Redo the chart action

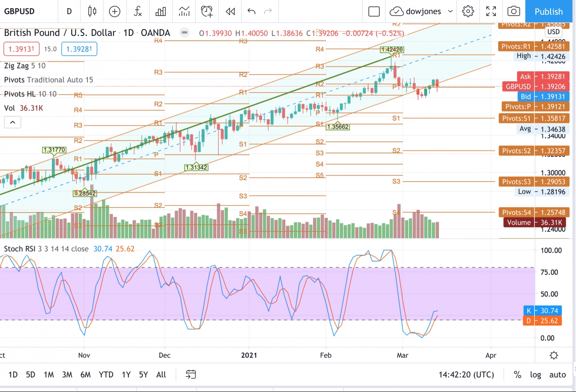pyautogui.click(x=268, y=11)
